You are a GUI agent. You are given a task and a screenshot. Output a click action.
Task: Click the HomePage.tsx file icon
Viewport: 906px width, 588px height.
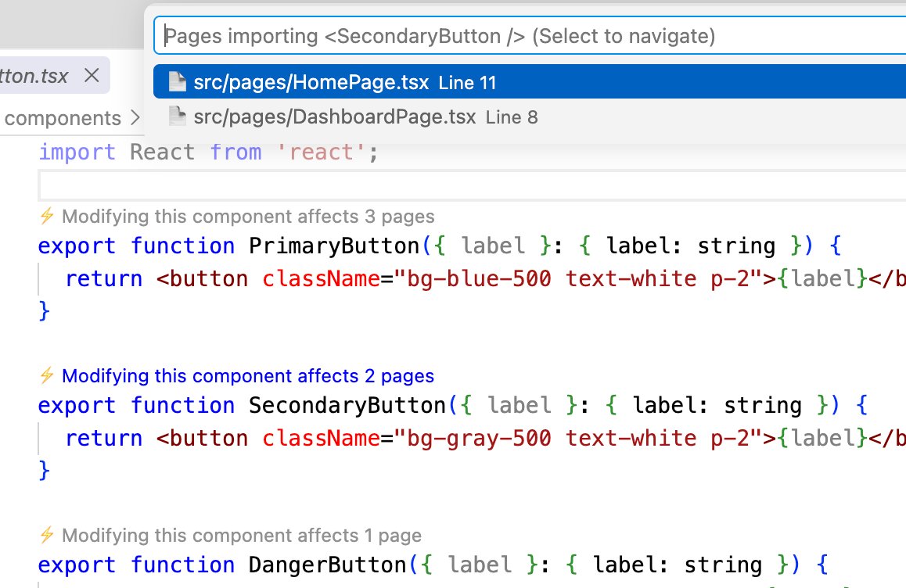(177, 82)
